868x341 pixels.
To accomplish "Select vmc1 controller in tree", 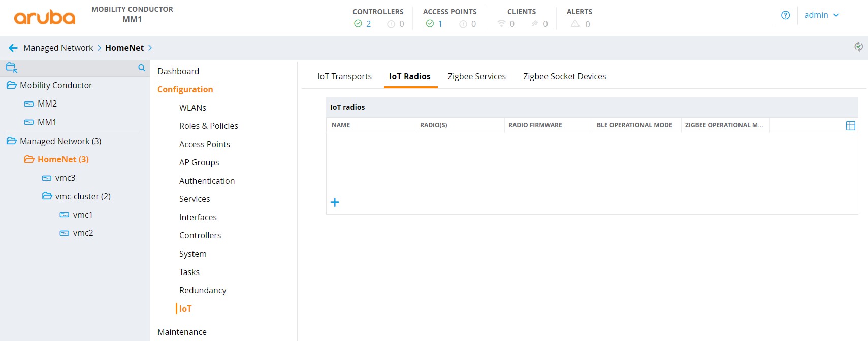I will pyautogui.click(x=82, y=215).
